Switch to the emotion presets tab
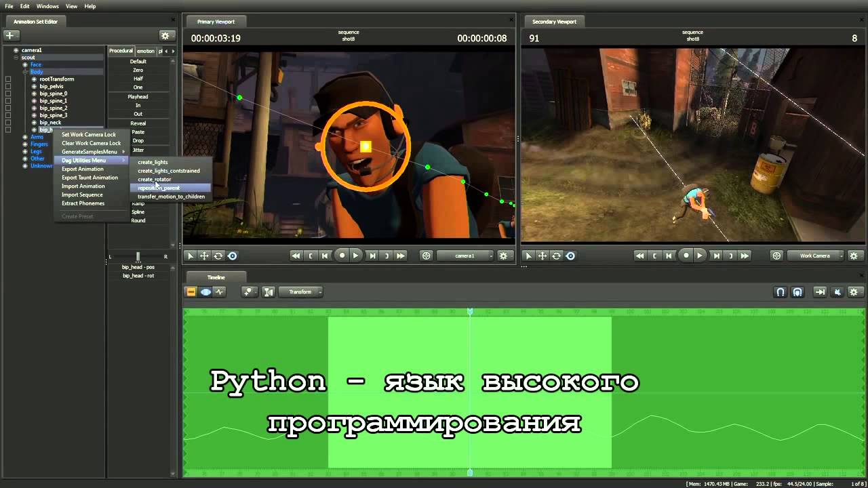This screenshot has height=488, width=868. tap(146, 51)
